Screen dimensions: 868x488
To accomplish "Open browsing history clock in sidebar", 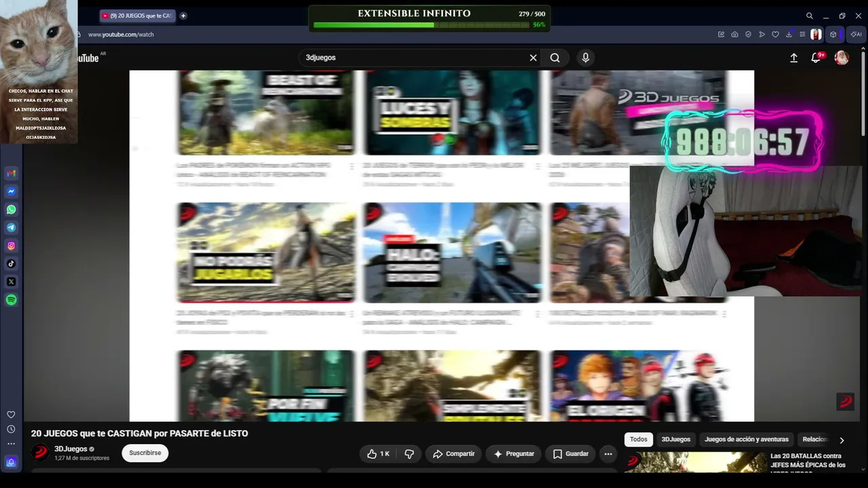I will pos(11,429).
